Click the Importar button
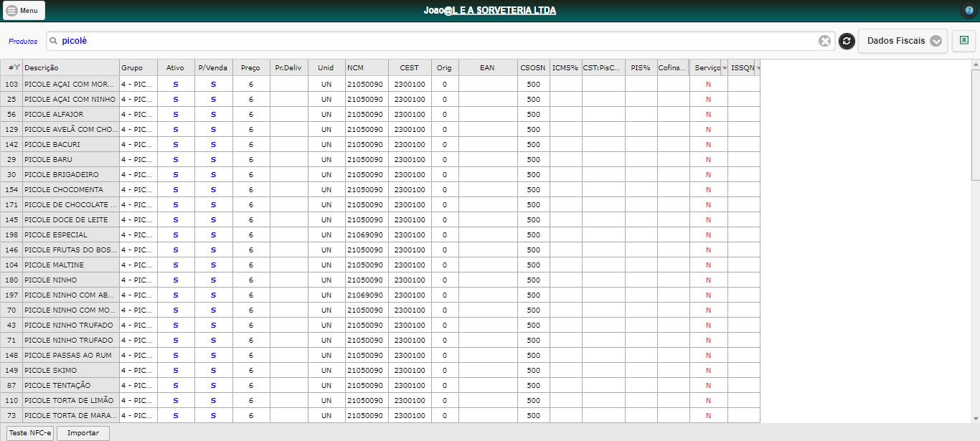 (x=83, y=433)
